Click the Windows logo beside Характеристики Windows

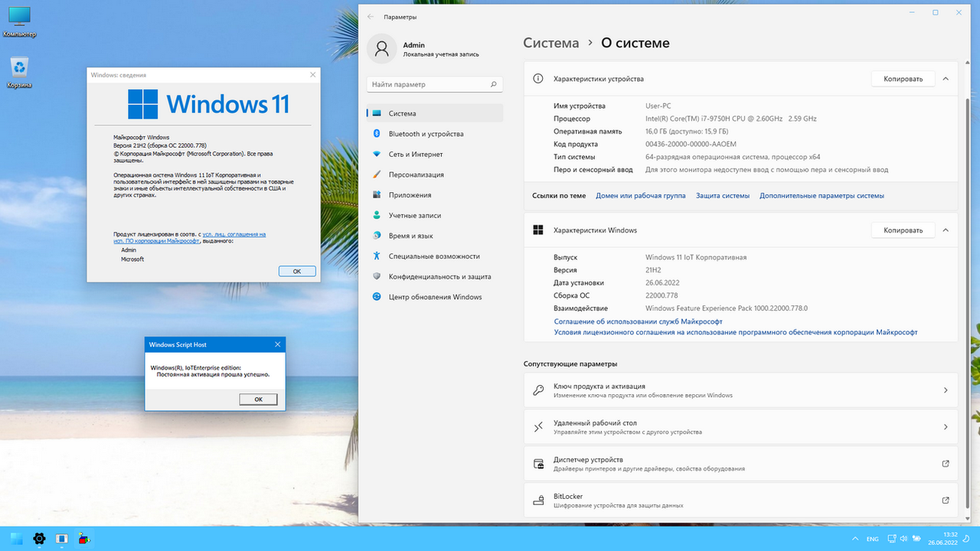[538, 230]
